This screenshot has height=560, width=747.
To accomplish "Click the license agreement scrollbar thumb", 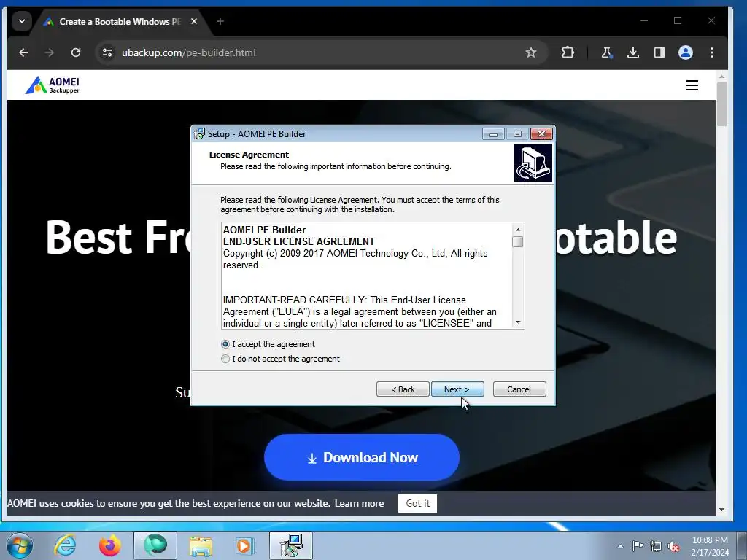I will coord(518,242).
